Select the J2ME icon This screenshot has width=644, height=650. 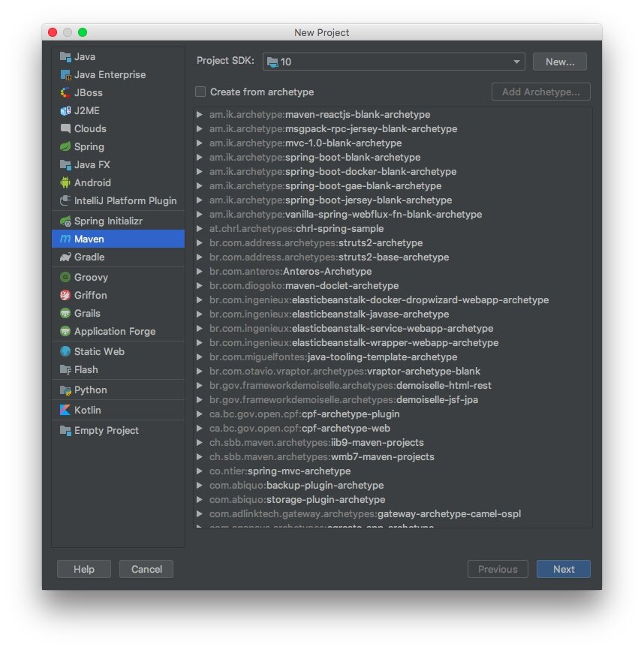pyautogui.click(x=65, y=110)
